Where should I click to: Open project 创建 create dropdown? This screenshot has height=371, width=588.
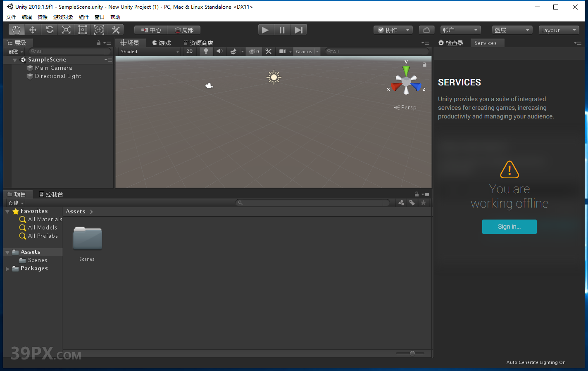click(x=16, y=203)
